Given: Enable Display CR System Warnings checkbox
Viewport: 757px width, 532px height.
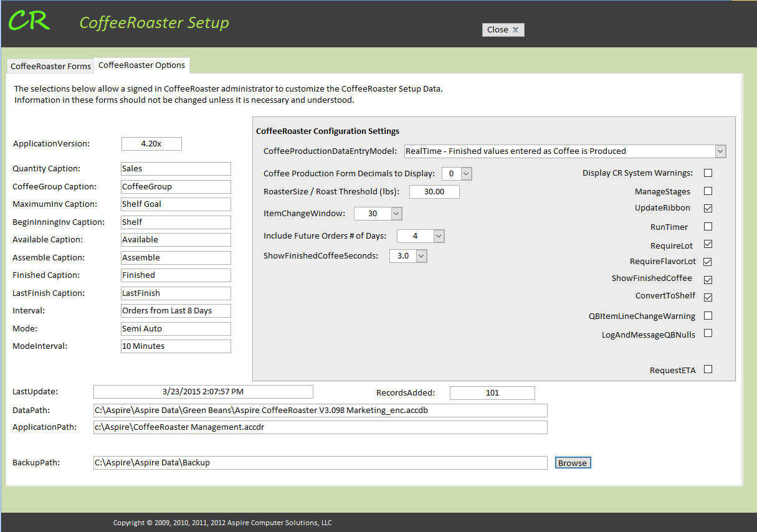Looking at the screenshot, I should (x=708, y=173).
